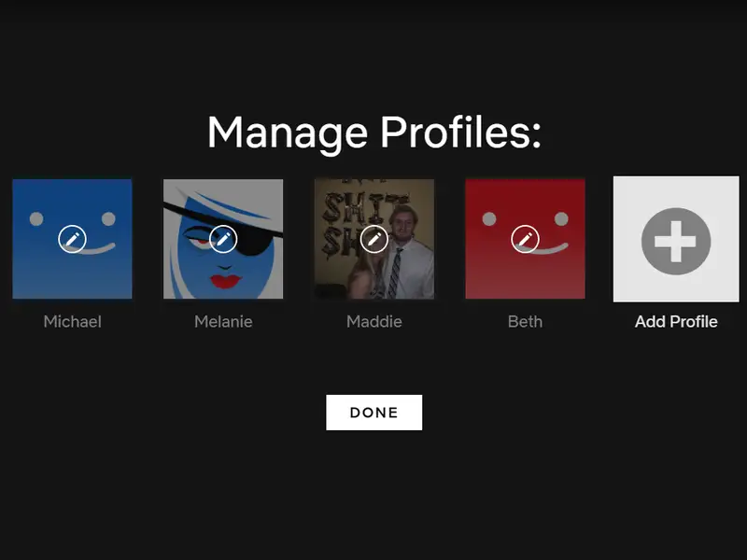The height and width of the screenshot is (560, 747).
Task: Click the plus icon to add a profile
Action: coord(675,240)
